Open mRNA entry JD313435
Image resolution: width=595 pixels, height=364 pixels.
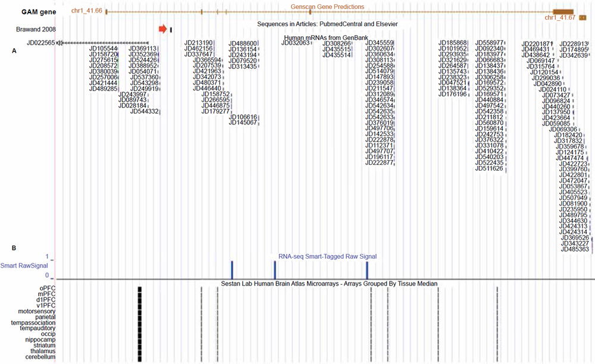click(243, 67)
